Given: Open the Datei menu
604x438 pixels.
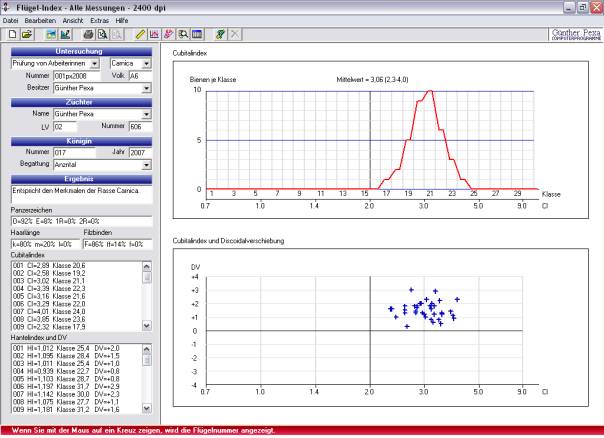Looking at the screenshot, I should pos(11,20).
